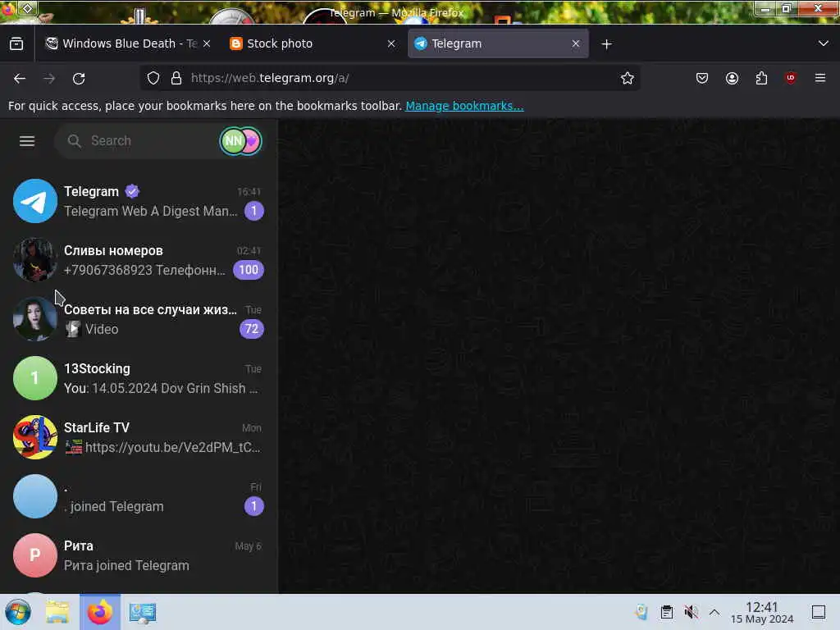Open a new browser tab

click(x=606, y=44)
